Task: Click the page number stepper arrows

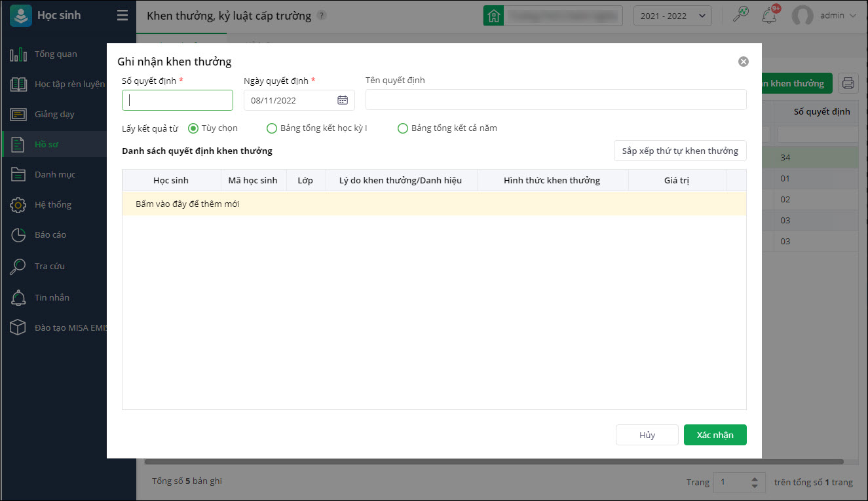Action: coord(755,483)
